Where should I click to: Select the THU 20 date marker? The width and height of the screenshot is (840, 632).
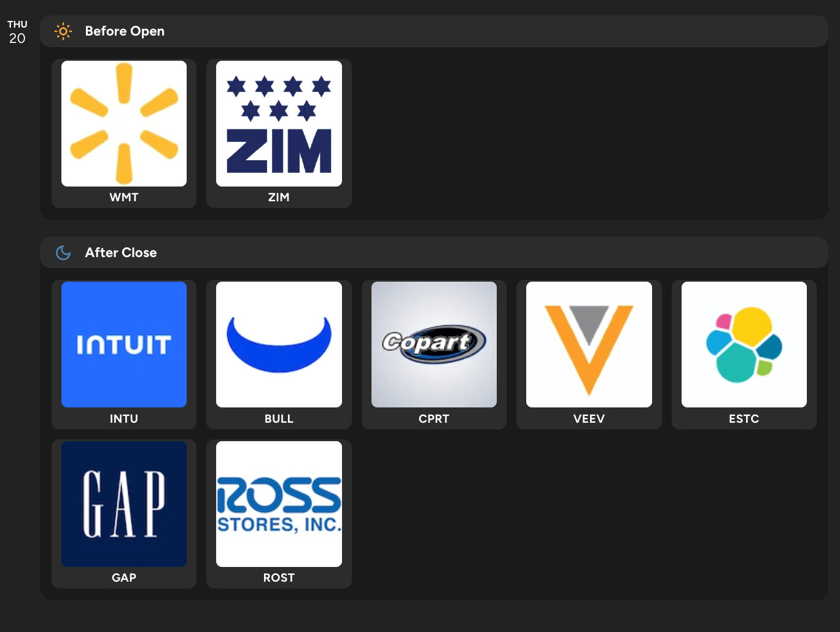pyautogui.click(x=17, y=32)
